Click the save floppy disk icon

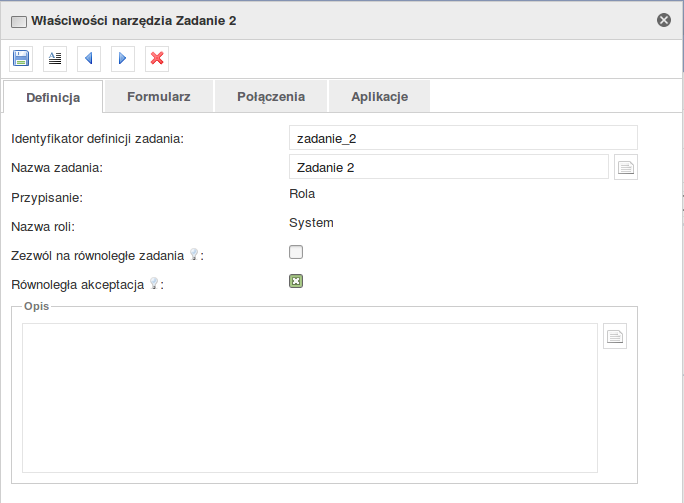tap(21, 58)
